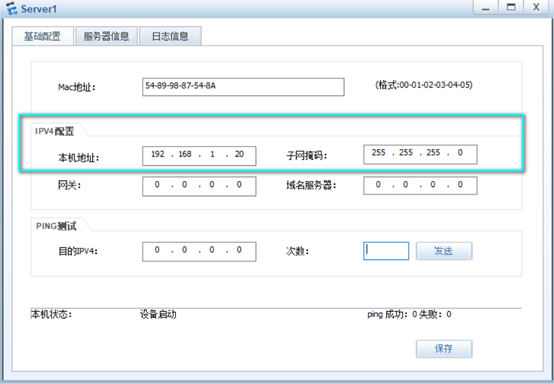
Task: Click the 域名服务器 input field
Action: (x=420, y=185)
